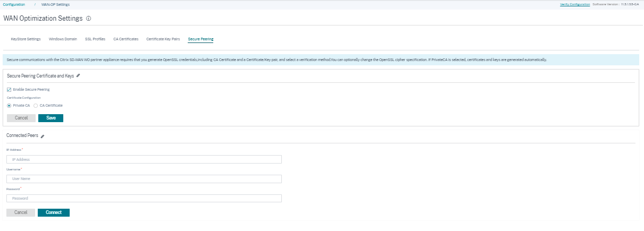The width and height of the screenshot is (644, 231).
Task: Edit Secure Peering Certificate and Keys pencil icon
Action: point(78,76)
